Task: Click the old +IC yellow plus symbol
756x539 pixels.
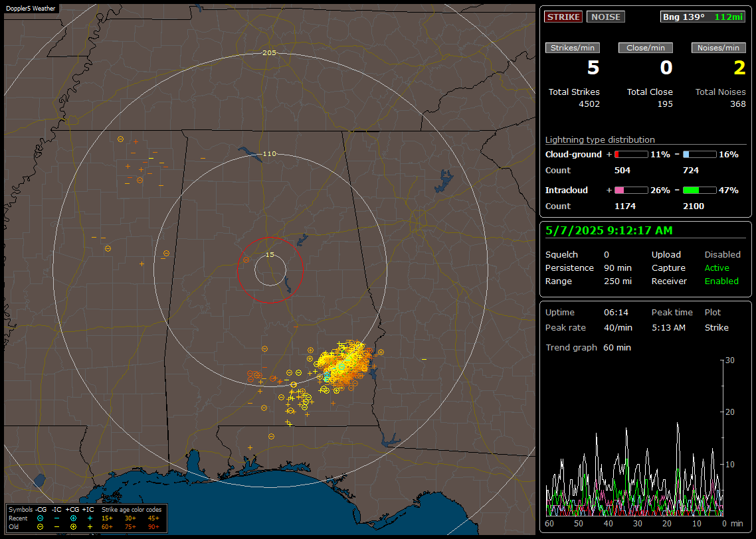Action: pos(90,527)
